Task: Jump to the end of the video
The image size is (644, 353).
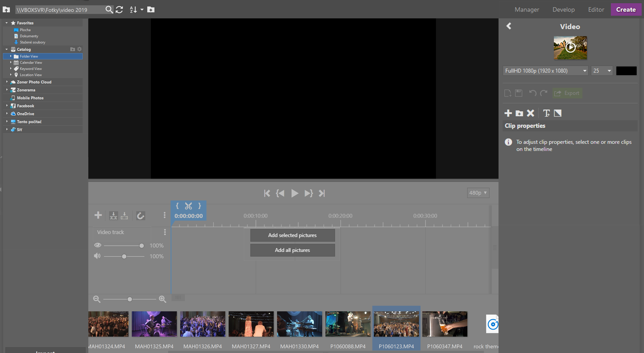Action: click(321, 193)
